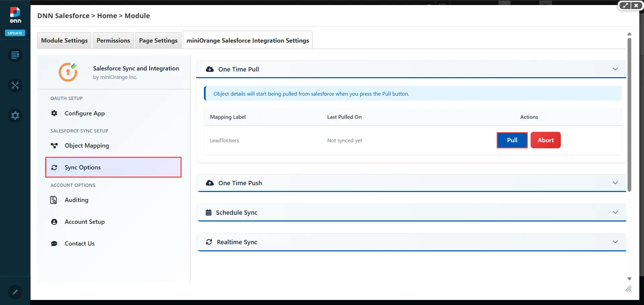
Task: Click the Not synced yet status cell
Action: (x=344, y=141)
